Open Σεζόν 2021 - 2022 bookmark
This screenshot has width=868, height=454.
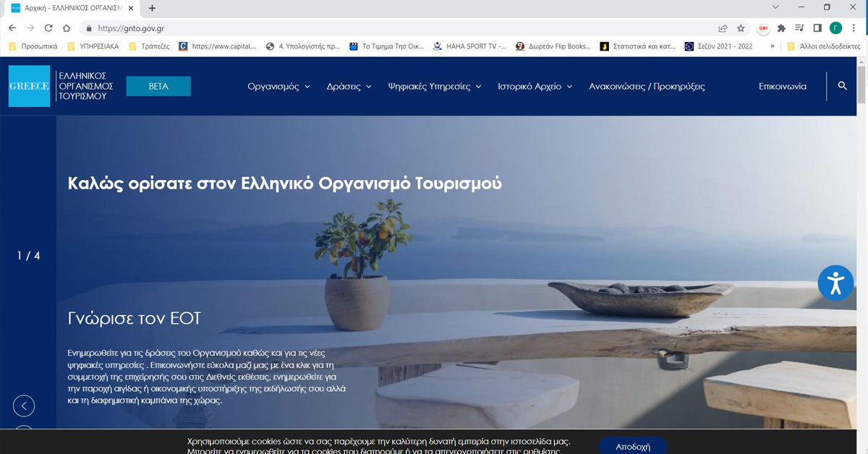click(x=718, y=46)
